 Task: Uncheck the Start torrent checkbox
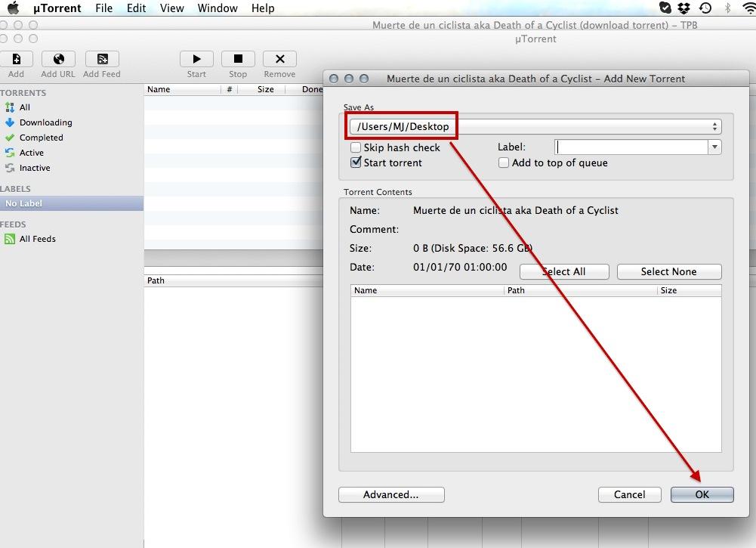pyautogui.click(x=356, y=163)
